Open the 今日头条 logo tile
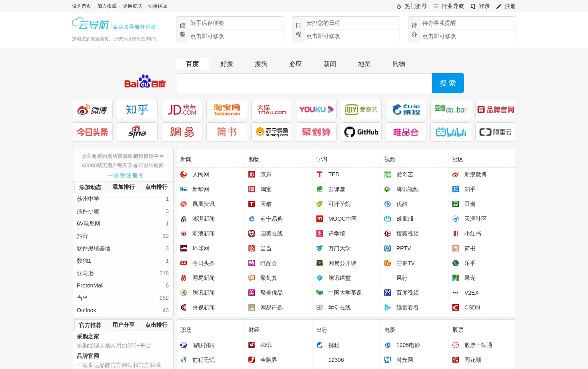 click(92, 132)
